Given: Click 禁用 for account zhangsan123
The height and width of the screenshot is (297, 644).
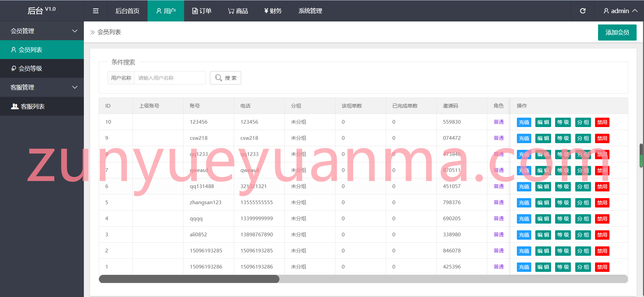Looking at the screenshot, I should [x=602, y=203].
